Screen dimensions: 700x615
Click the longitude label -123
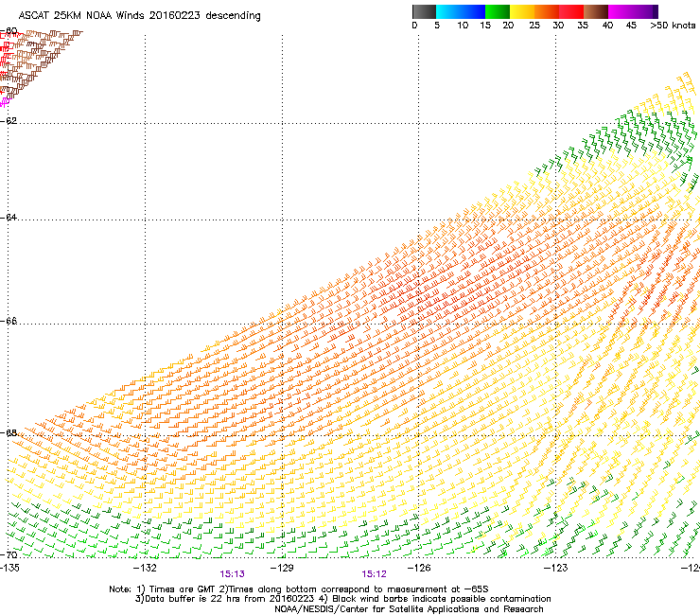point(556,568)
